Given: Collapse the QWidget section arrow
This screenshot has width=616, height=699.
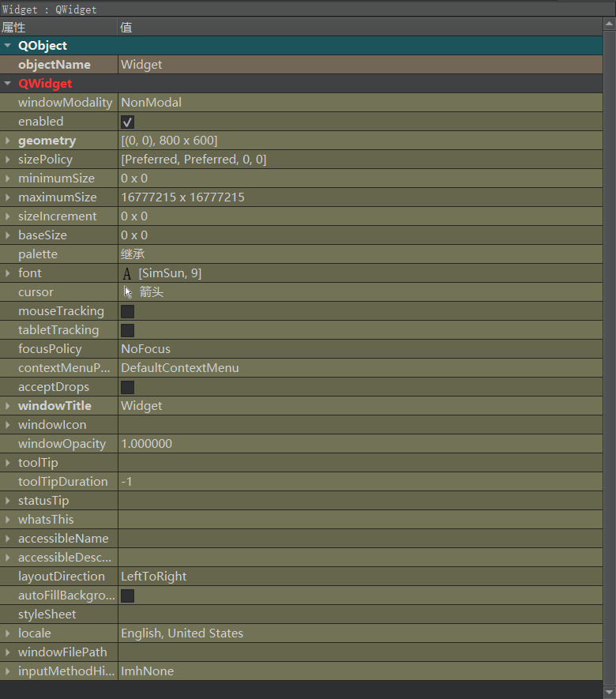Looking at the screenshot, I should pos(8,84).
